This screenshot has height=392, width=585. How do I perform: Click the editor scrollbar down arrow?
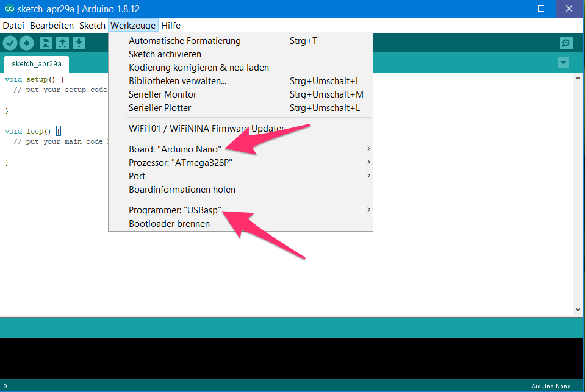point(578,310)
